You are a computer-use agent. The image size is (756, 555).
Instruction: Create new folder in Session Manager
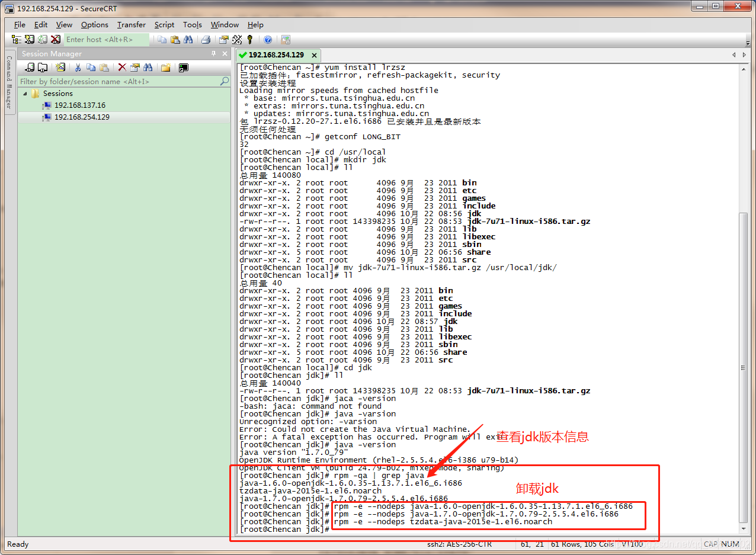(x=166, y=68)
